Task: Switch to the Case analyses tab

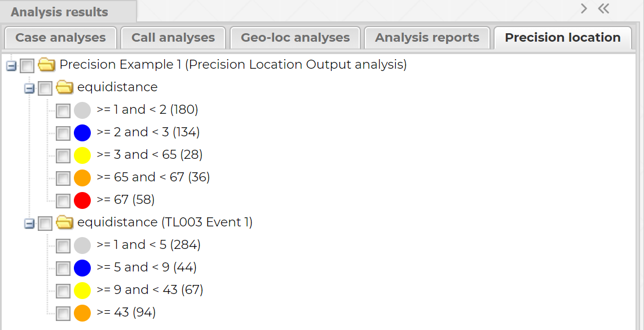Action: point(60,38)
